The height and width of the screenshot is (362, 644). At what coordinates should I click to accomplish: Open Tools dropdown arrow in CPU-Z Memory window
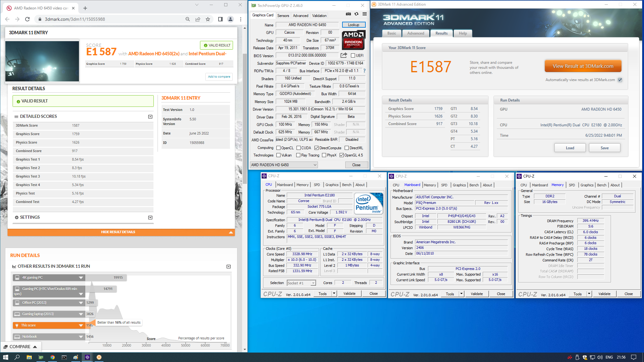point(589,294)
